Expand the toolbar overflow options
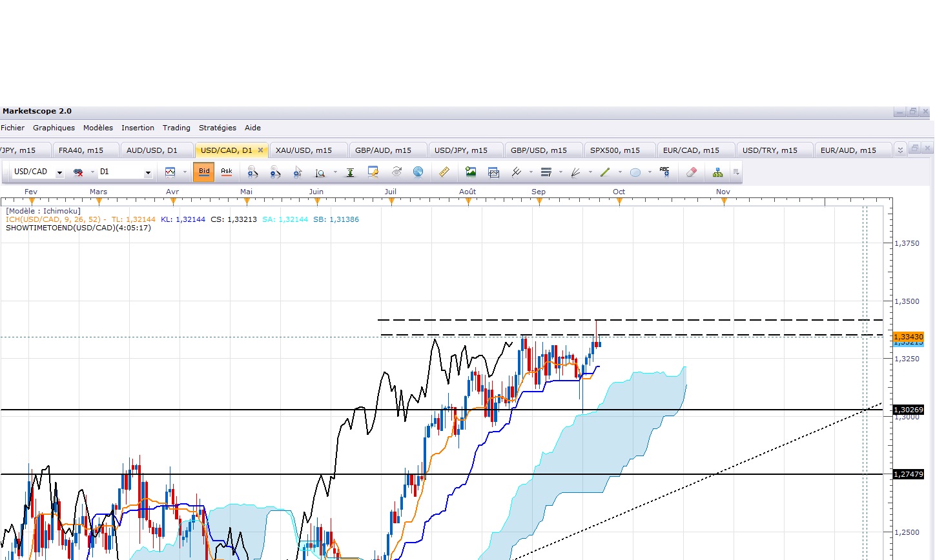The width and height of the screenshot is (935, 560). click(735, 172)
